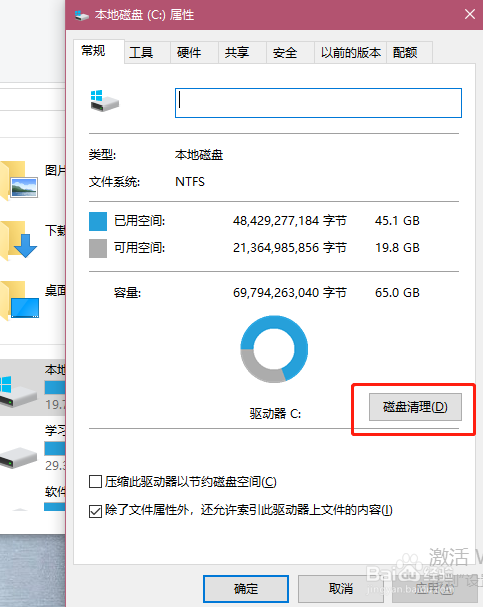Click the 48,429,277,184 字节 used value
The width and height of the screenshot is (483, 607).
pyautogui.click(x=289, y=221)
